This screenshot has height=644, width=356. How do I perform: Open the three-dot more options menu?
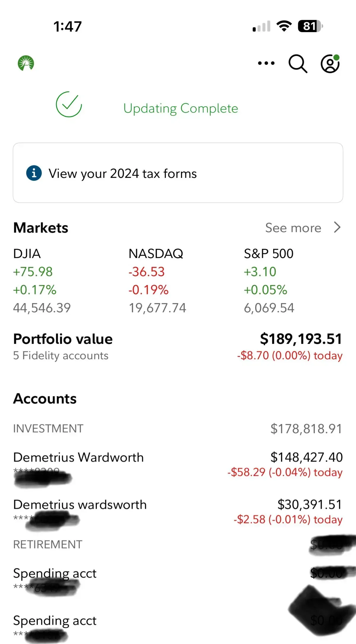[266, 63]
